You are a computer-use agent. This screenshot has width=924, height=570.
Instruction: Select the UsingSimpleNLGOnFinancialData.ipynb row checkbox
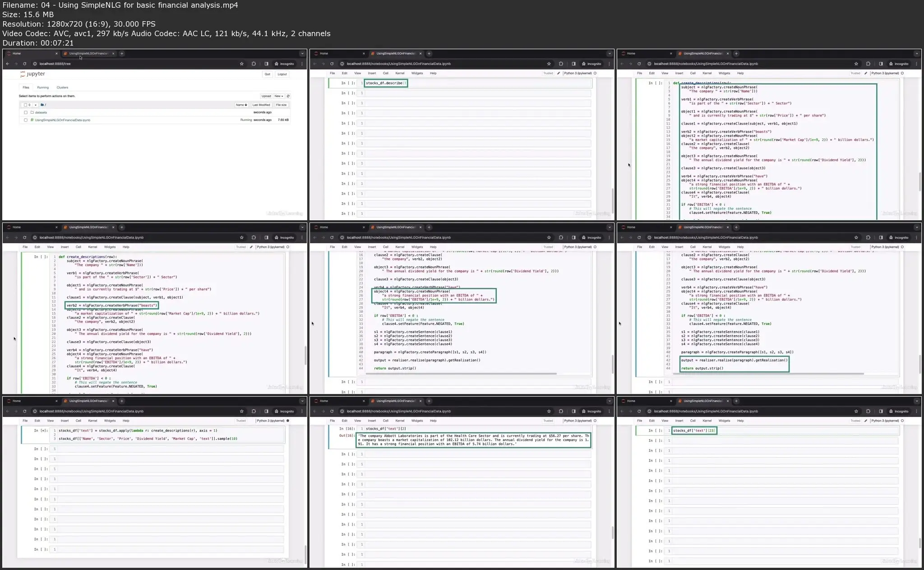26,120
